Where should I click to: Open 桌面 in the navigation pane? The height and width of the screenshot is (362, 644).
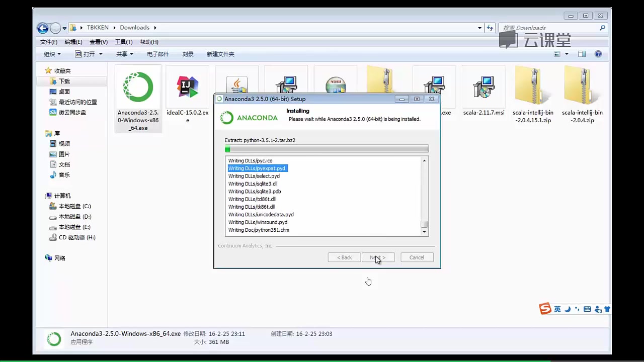tap(64, 92)
